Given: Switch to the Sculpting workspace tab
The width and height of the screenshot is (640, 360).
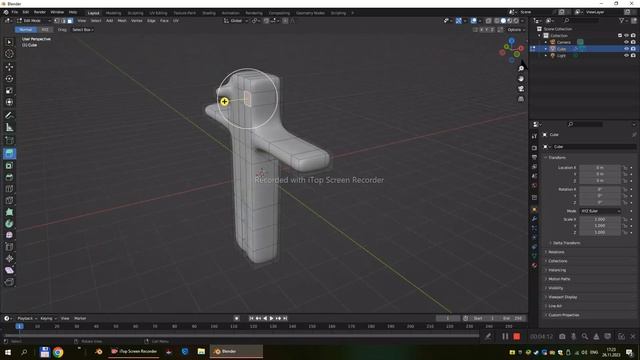Looking at the screenshot, I should (136, 13).
